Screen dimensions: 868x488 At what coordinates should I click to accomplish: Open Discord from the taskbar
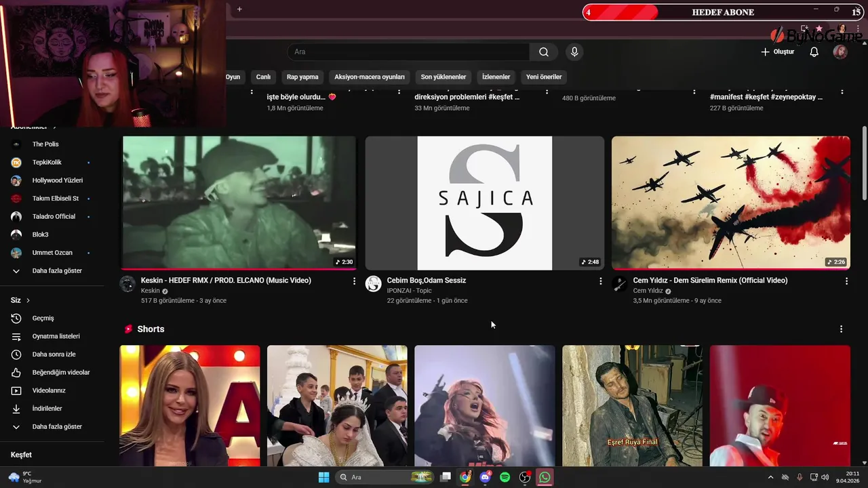pyautogui.click(x=485, y=477)
